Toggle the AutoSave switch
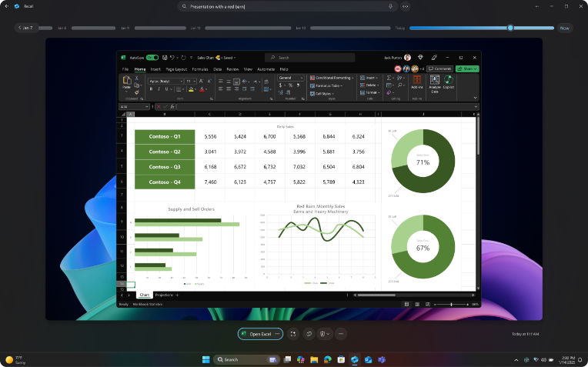The image size is (588, 367). 152,58
